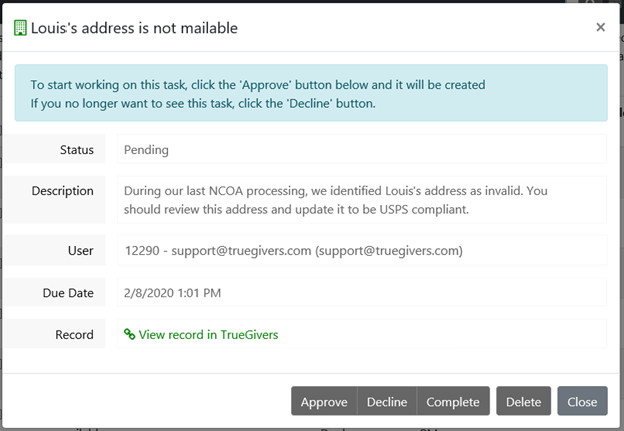Click the title "Louis's address is not mailable"
Image resolution: width=624 pixels, height=431 pixels.
coord(135,28)
